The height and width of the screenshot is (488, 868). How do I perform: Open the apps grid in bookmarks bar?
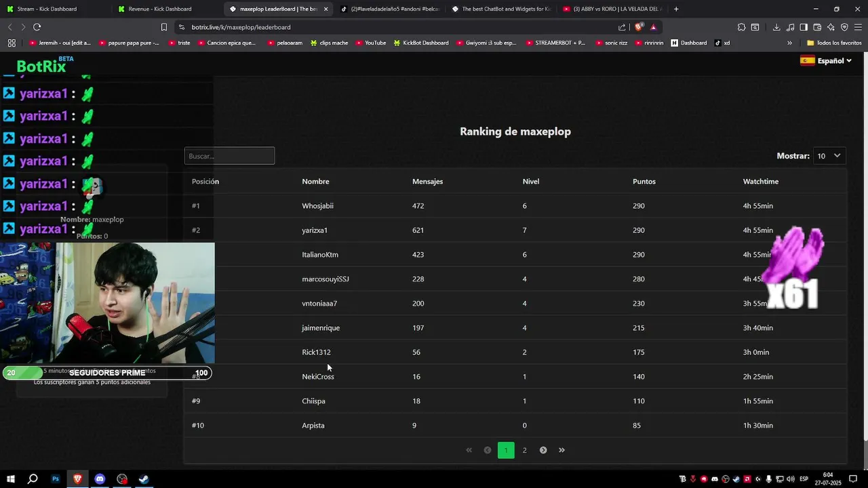click(12, 43)
